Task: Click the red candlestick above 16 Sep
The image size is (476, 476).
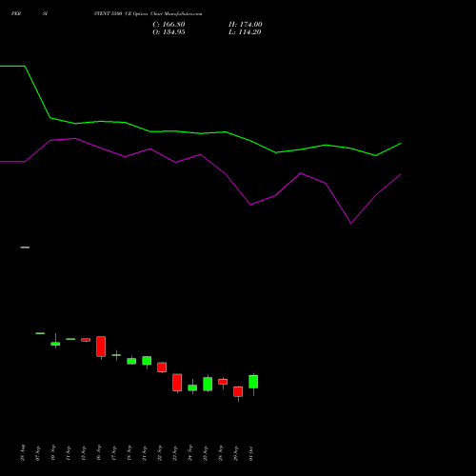Action: tap(101, 347)
